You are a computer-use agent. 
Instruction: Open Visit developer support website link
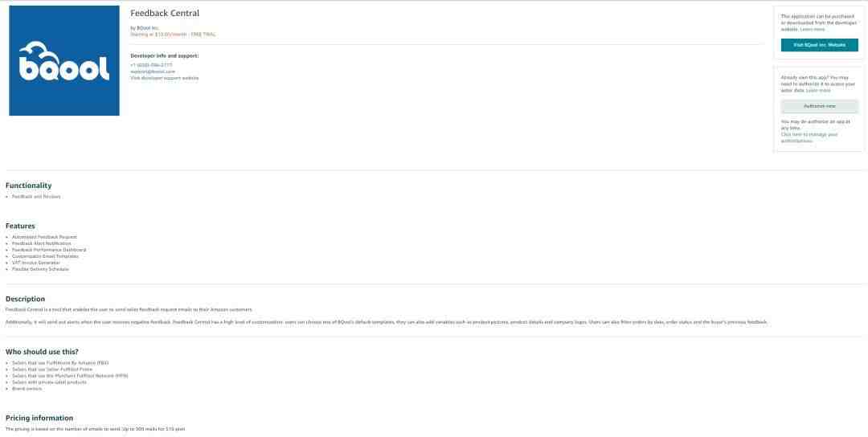165,78
